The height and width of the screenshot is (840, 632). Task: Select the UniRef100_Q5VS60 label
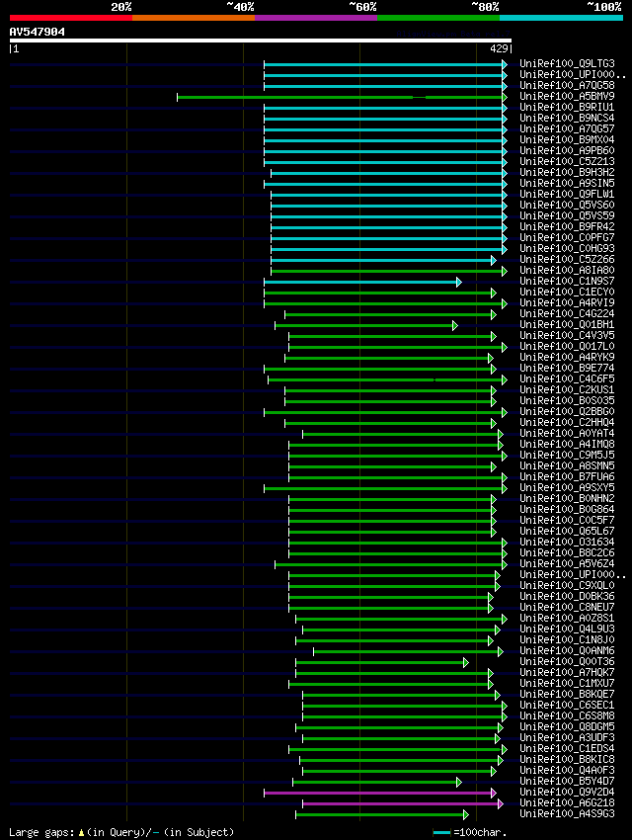pyautogui.click(x=567, y=206)
